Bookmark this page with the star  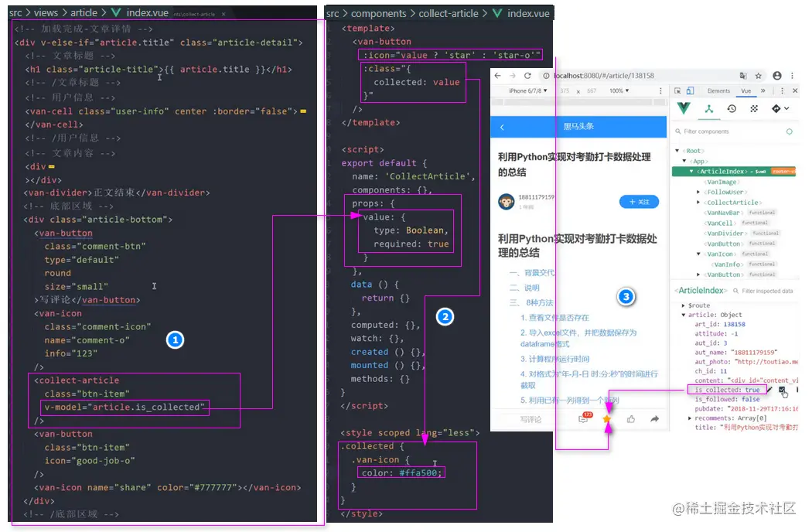click(759, 76)
